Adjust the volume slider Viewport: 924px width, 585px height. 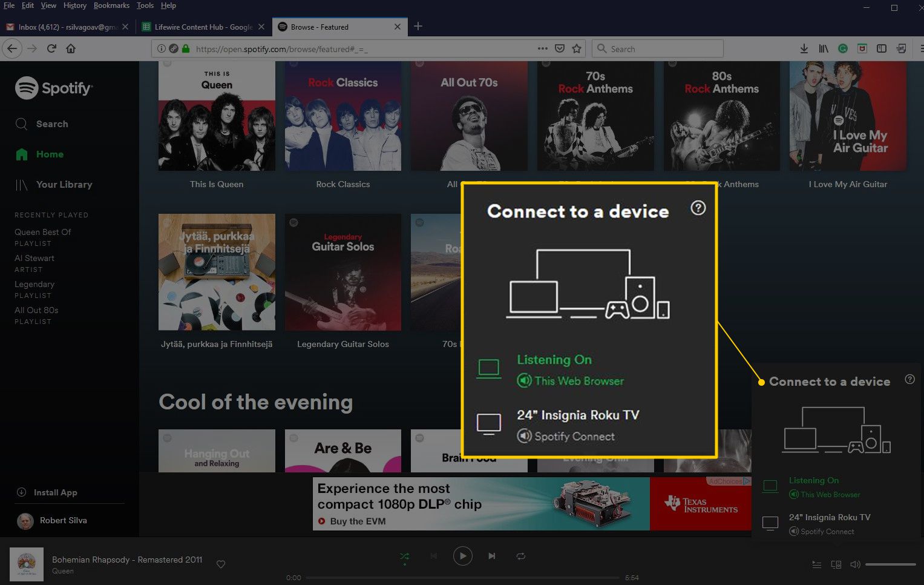(x=890, y=564)
